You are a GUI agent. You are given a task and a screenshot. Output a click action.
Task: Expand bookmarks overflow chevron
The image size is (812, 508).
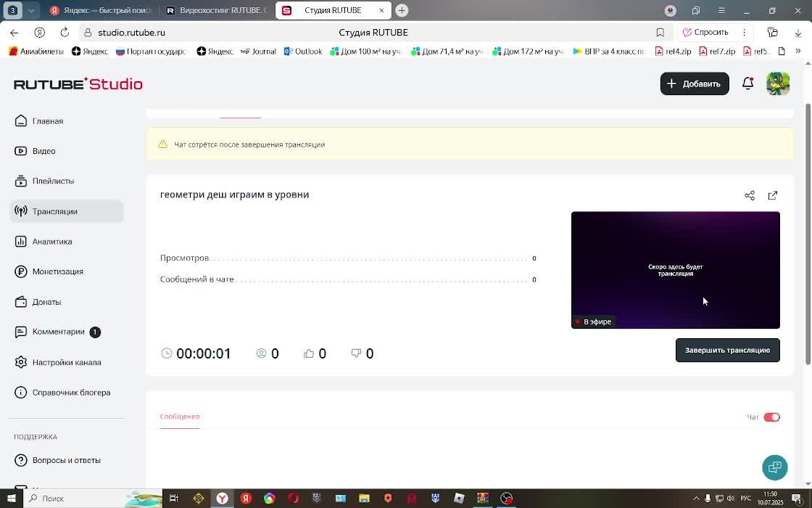(798, 51)
